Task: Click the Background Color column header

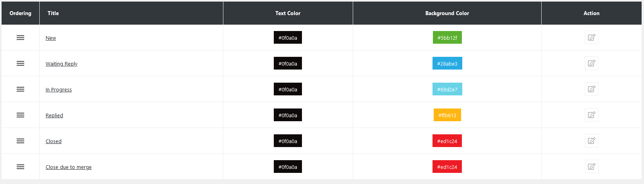Action: pyautogui.click(x=447, y=13)
